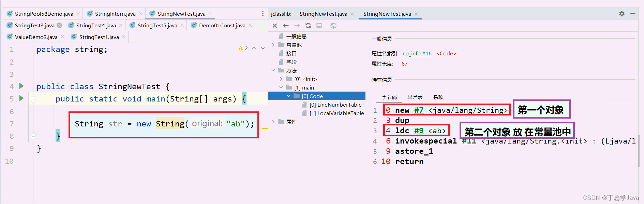The width and height of the screenshot is (644, 204).
Task: Close Demo01Const.java tab
Action: [250, 25]
